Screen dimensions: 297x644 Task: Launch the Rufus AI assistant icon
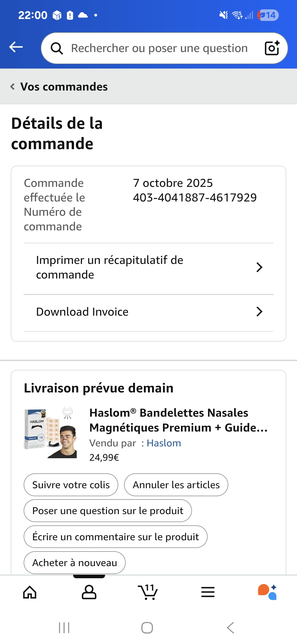click(267, 592)
